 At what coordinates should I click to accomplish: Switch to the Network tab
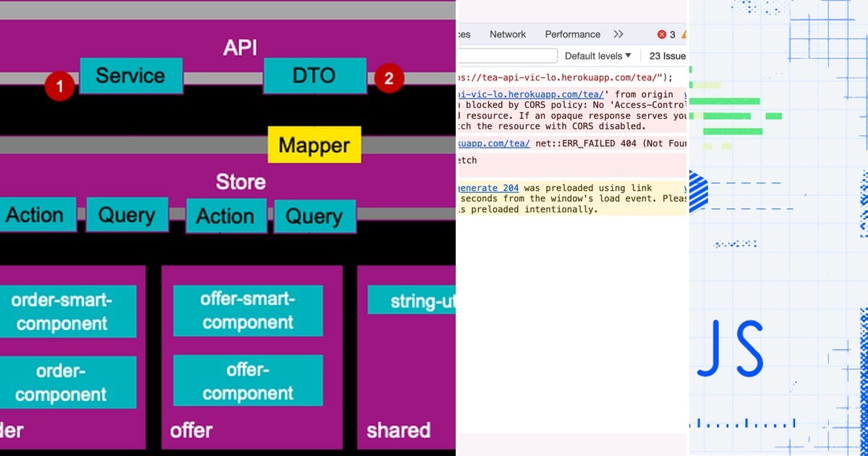tap(507, 34)
